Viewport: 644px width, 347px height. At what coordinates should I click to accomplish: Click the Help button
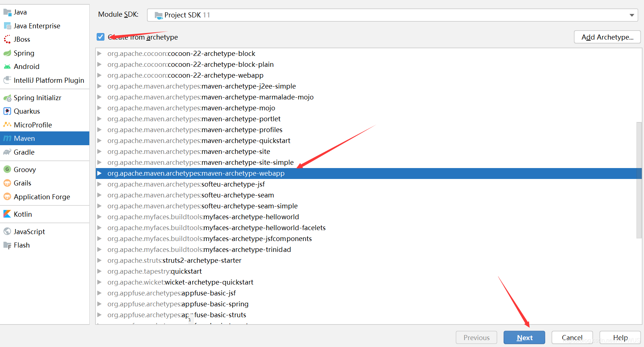point(620,338)
